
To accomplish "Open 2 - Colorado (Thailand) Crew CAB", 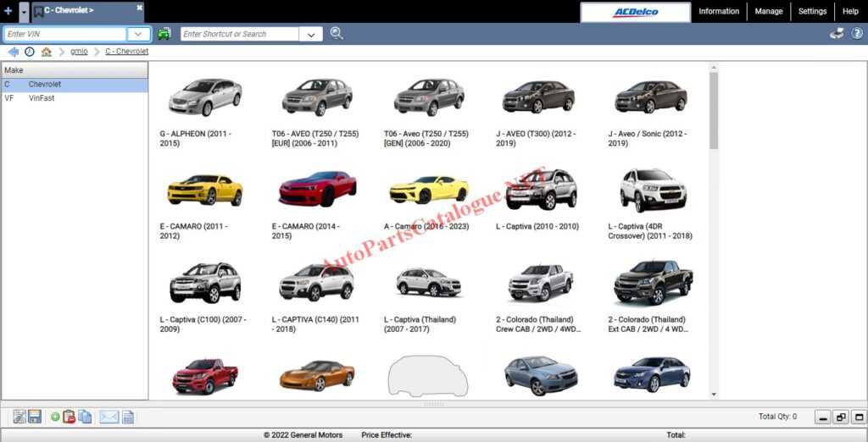I will pos(541,283).
